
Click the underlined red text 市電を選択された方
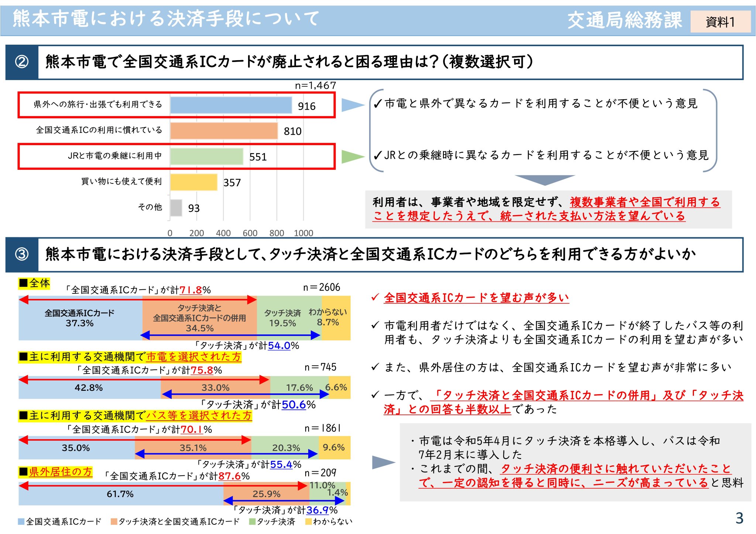coord(193,357)
